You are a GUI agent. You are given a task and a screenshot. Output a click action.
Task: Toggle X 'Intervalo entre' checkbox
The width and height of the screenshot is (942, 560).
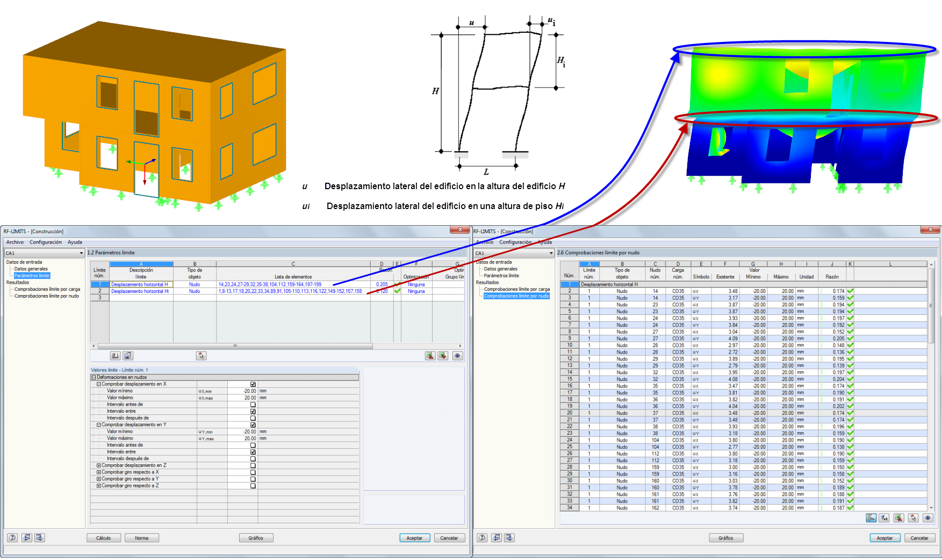point(253,411)
